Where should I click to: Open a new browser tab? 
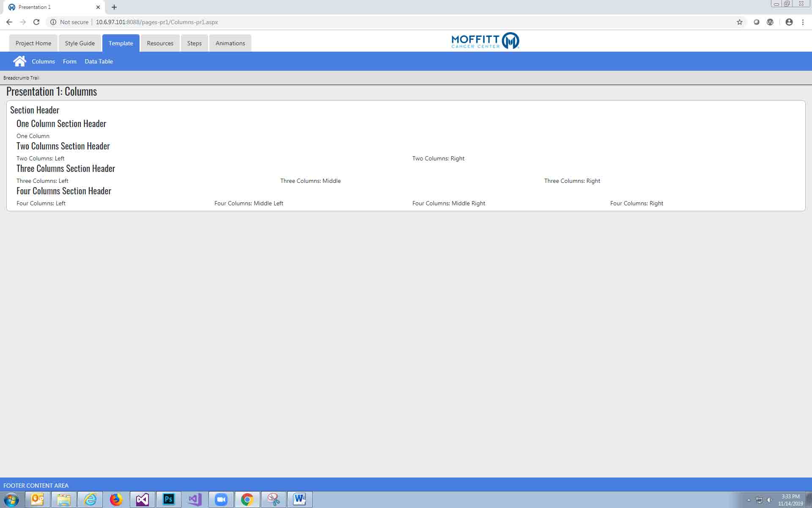[x=114, y=7]
